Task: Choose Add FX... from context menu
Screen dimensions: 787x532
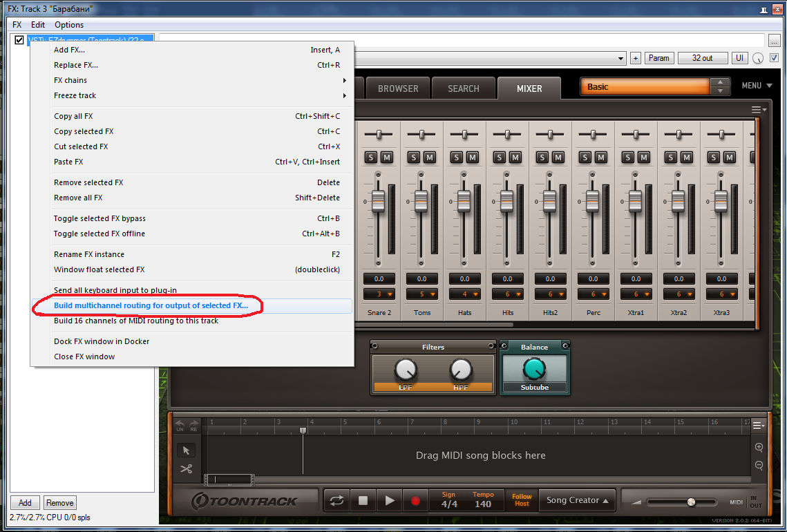Action: [x=191, y=50]
